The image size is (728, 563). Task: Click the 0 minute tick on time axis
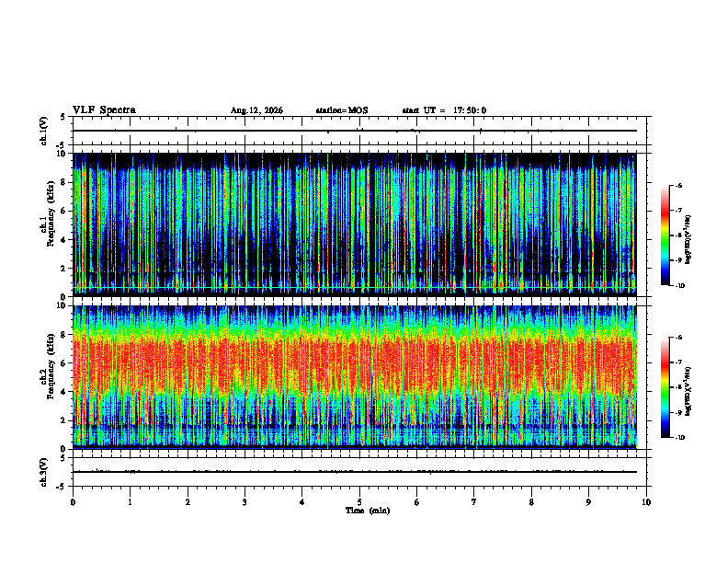click(x=73, y=502)
